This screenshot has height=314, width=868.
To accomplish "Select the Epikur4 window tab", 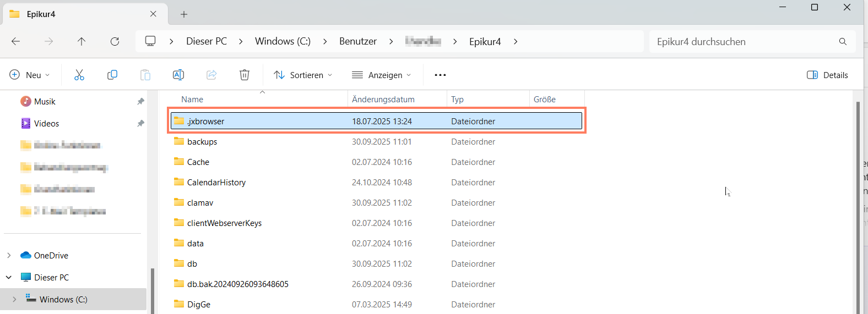I will pos(85,14).
